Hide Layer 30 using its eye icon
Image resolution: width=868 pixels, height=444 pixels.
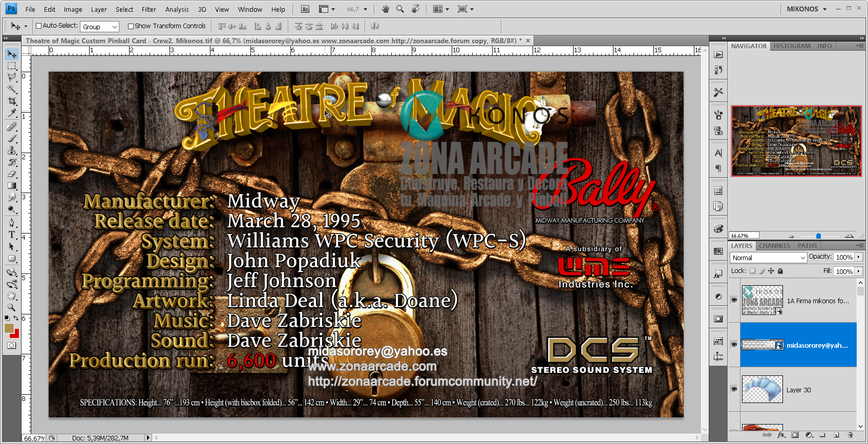[734, 389]
